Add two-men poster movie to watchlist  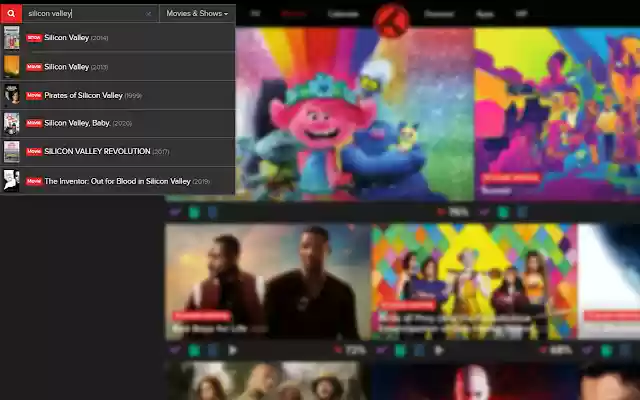coord(213,350)
